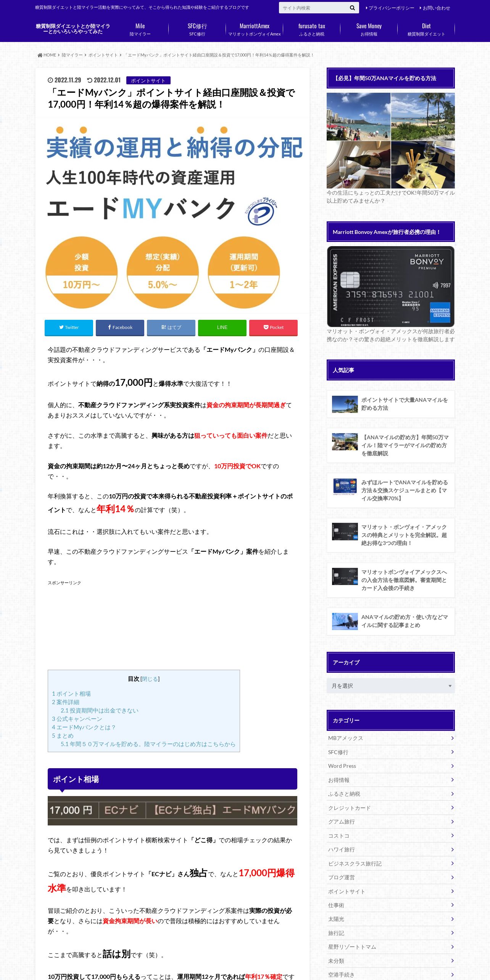Viewport: 490px width, 980px height.
Task: Collapse the table of contents with 閉じる
Action: pyautogui.click(x=150, y=679)
